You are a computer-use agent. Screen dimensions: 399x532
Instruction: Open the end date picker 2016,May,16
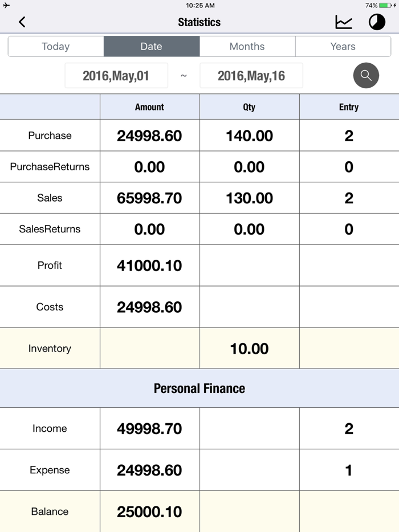click(251, 75)
